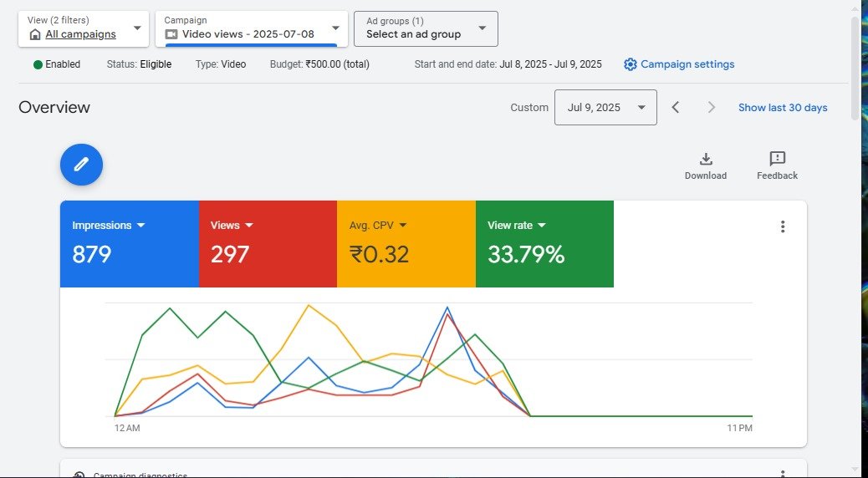Open the scorecard three-dot menu
The width and height of the screenshot is (868, 478).
click(x=783, y=226)
